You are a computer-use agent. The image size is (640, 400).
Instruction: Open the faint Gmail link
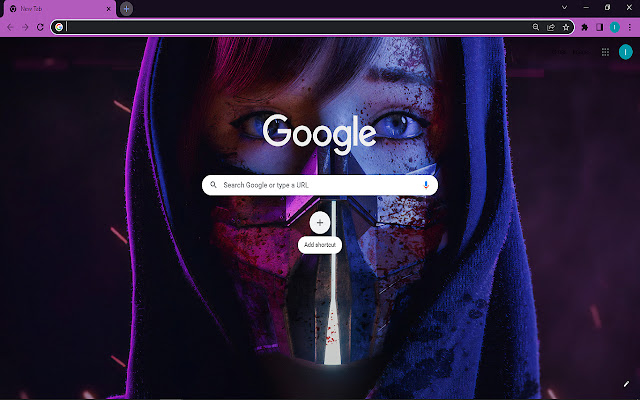click(559, 52)
